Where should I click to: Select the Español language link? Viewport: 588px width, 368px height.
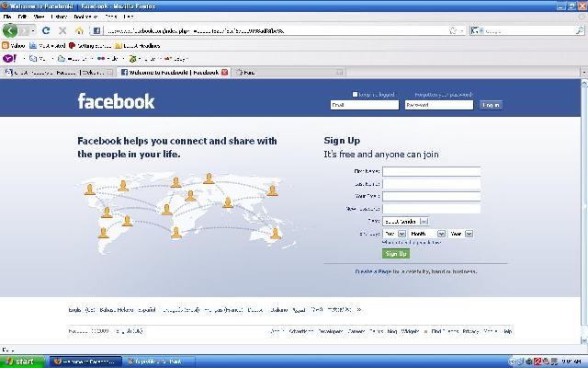tap(147, 310)
